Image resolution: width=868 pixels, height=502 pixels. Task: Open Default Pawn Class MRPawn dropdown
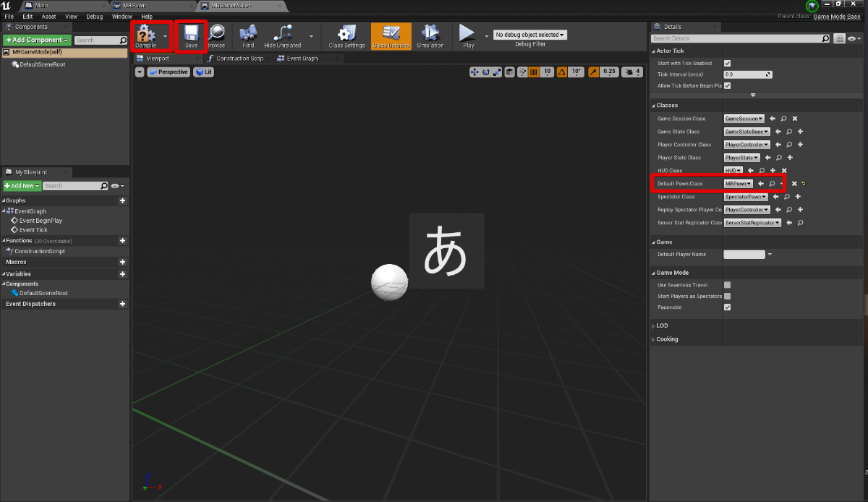click(739, 184)
